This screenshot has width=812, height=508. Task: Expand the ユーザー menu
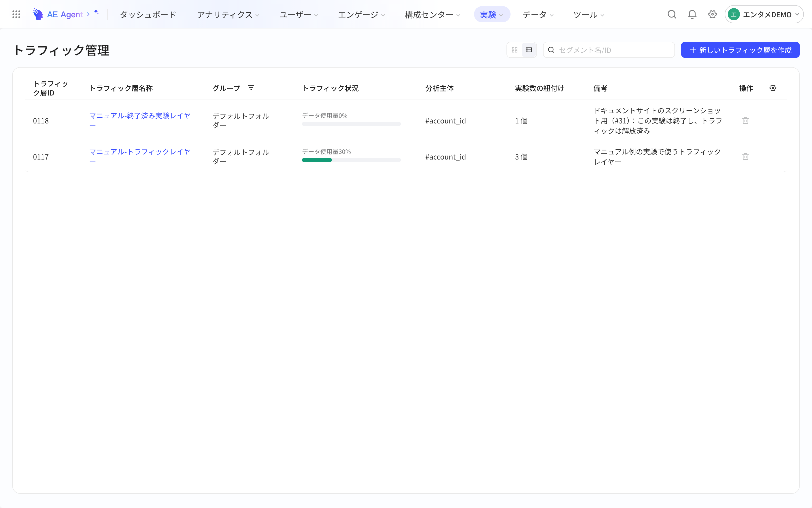pos(299,15)
